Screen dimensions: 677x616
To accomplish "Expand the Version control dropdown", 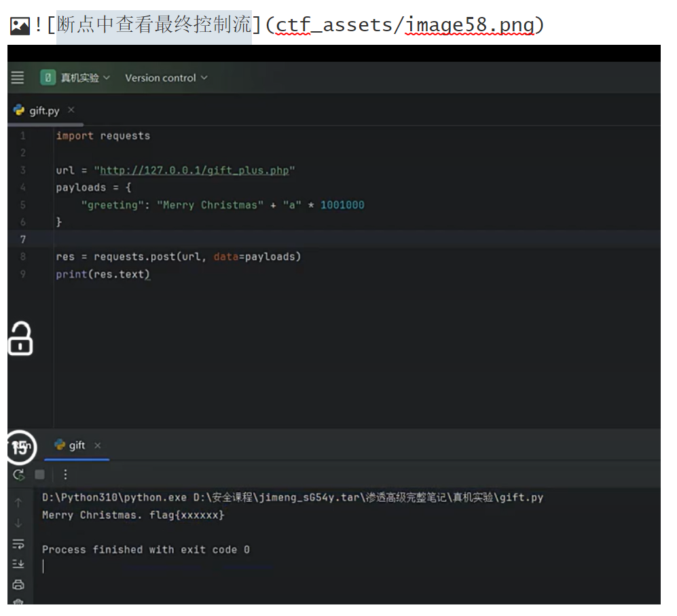I will [166, 77].
